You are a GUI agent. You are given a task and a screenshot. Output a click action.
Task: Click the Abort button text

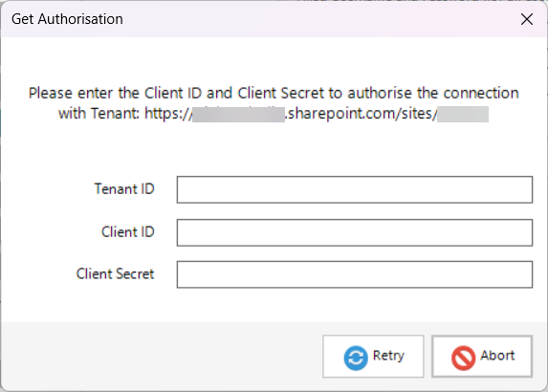(x=497, y=356)
